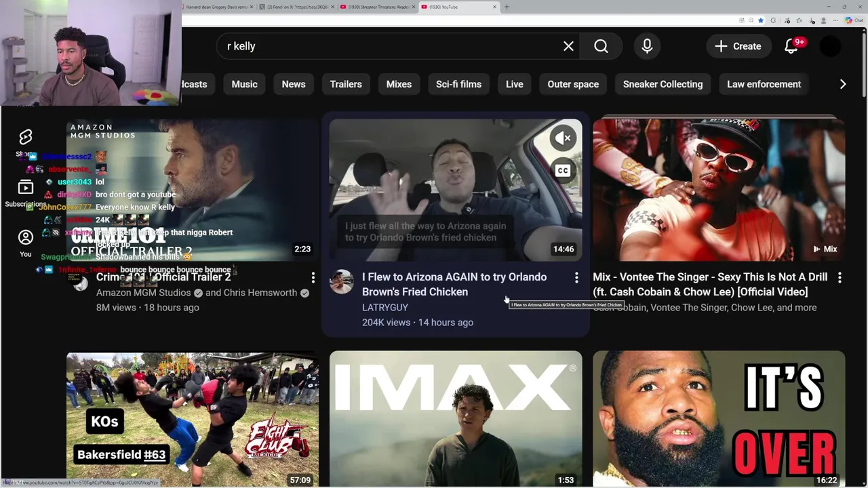Image resolution: width=868 pixels, height=488 pixels.
Task: Select the News filter chip
Action: coord(294,84)
